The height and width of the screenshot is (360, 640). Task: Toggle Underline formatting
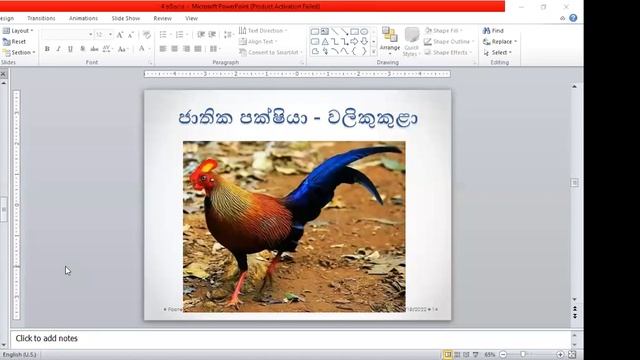(x=70, y=49)
